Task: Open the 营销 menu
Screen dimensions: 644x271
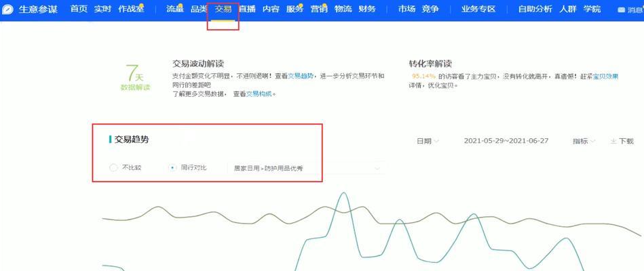Action: [x=319, y=9]
